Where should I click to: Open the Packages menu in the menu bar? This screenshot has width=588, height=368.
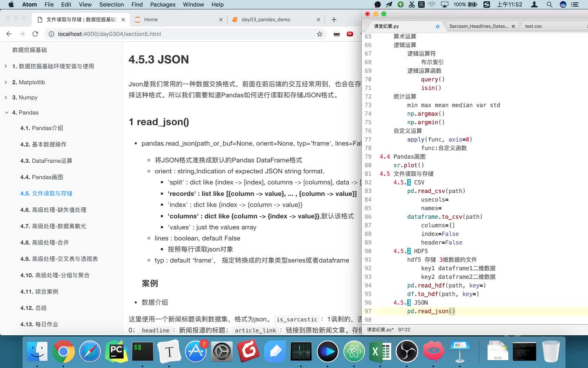(x=163, y=4)
